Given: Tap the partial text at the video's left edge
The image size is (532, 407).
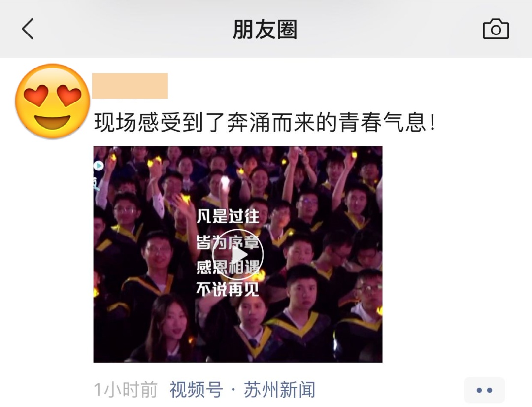Looking at the screenshot, I should tap(97, 183).
